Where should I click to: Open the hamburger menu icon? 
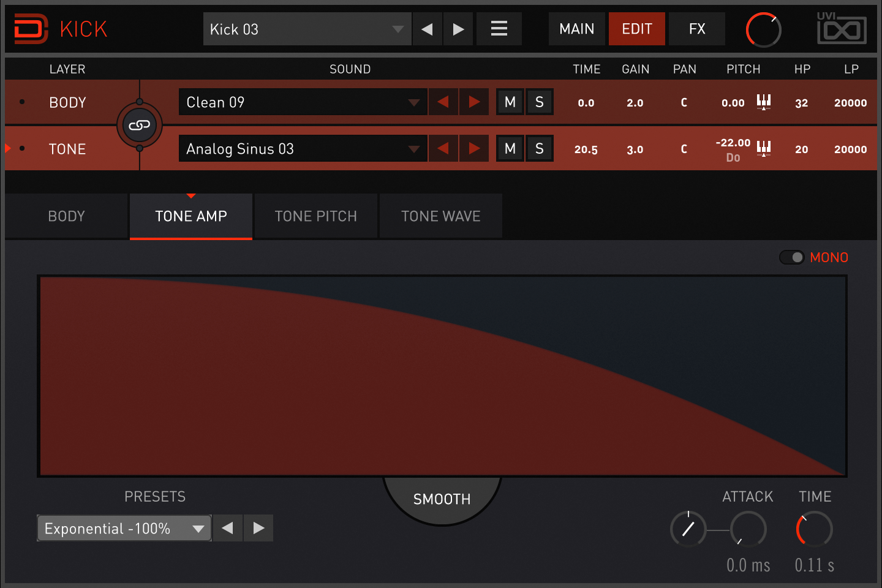[x=499, y=28]
